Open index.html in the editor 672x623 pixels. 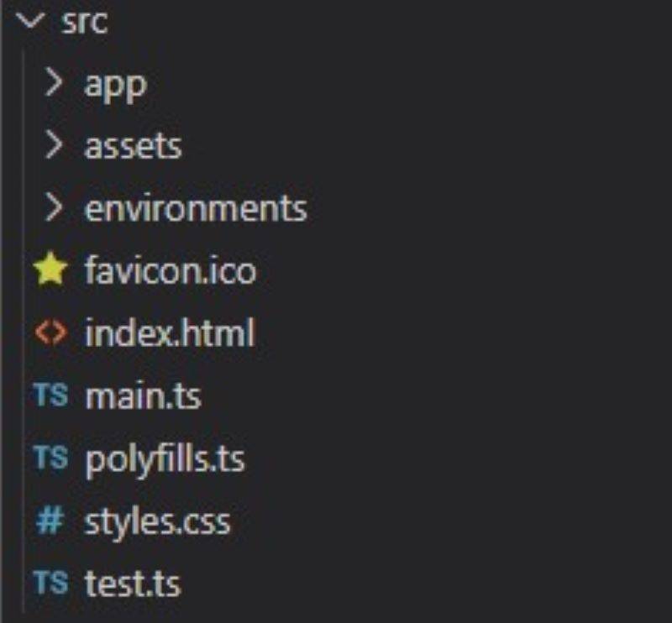(x=169, y=333)
